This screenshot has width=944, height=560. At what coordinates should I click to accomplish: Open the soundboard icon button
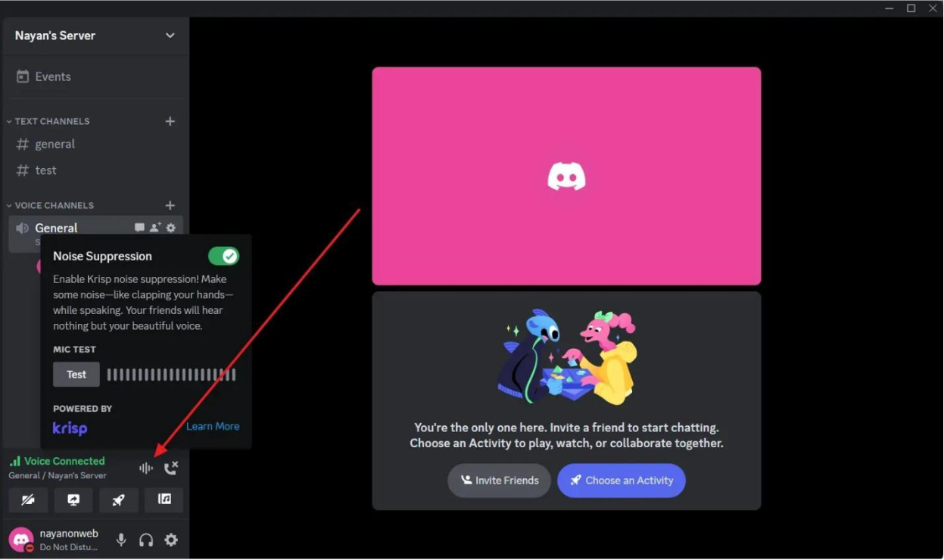pos(164,500)
